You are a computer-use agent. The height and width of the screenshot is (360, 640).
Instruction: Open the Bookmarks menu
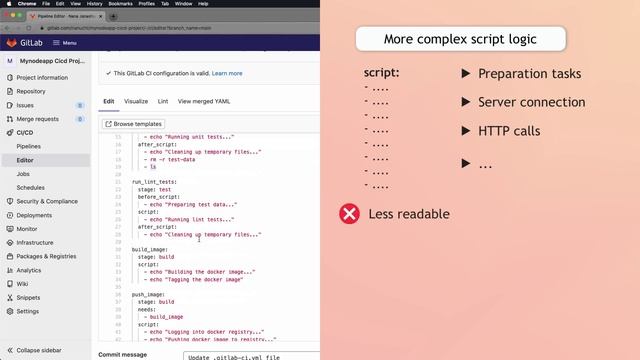point(120,4)
